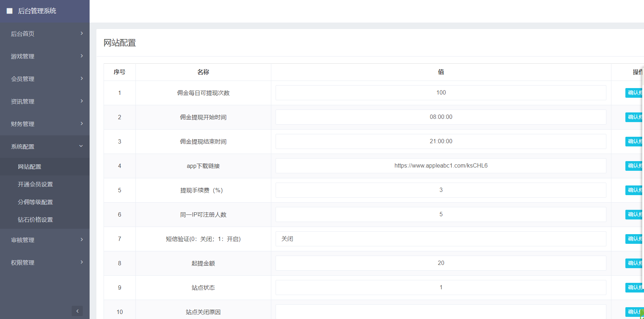Open 钻石价格设置 submenu item

click(35, 219)
